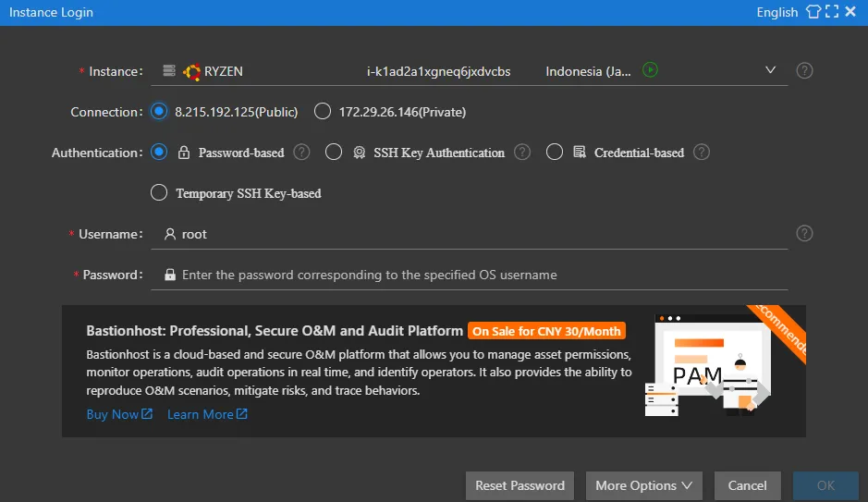Select the 8.215.192.125 public connection

(x=159, y=112)
